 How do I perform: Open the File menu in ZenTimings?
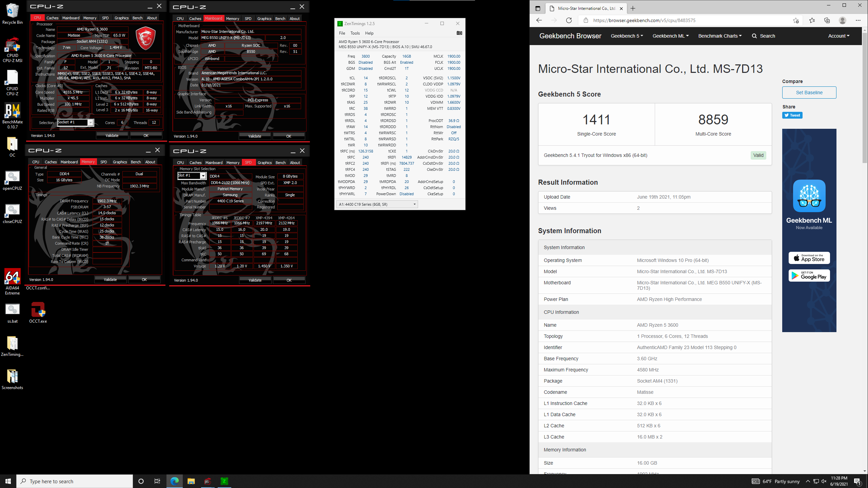pos(342,33)
